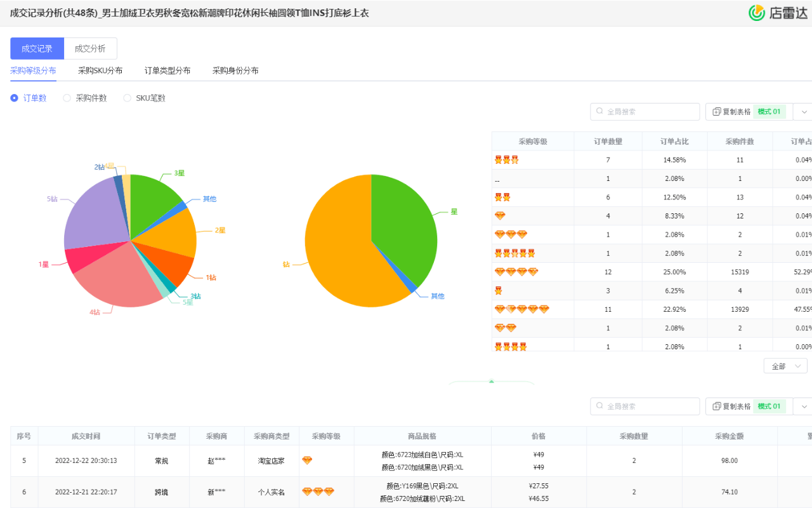Click lower 复制表格 button
The height and width of the screenshot is (508, 812).
tap(731, 406)
